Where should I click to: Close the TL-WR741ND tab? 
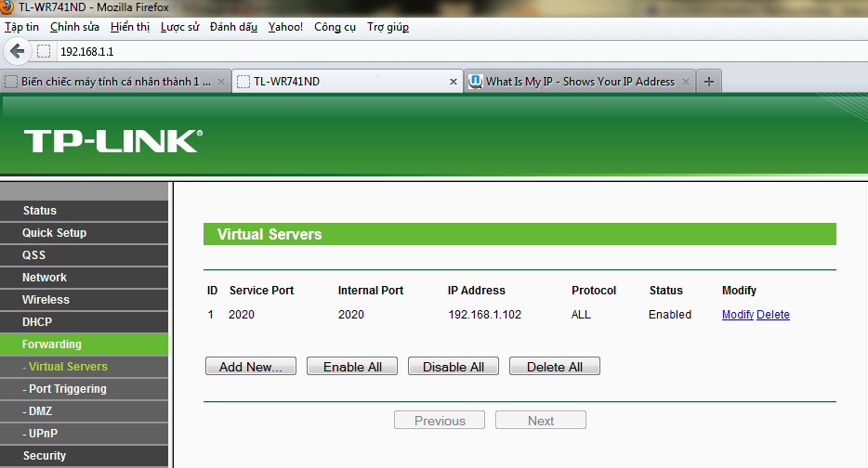pyautogui.click(x=454, y=82)
